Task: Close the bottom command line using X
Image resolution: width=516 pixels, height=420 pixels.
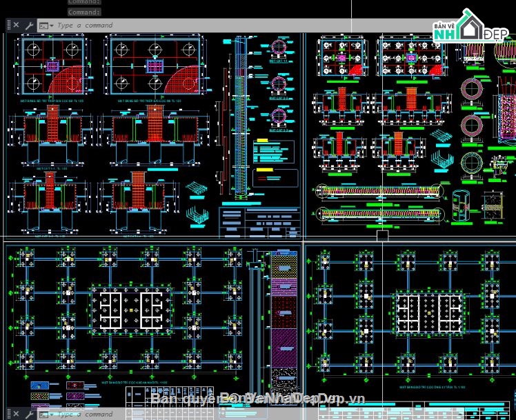Action: [x=16, y=414]
